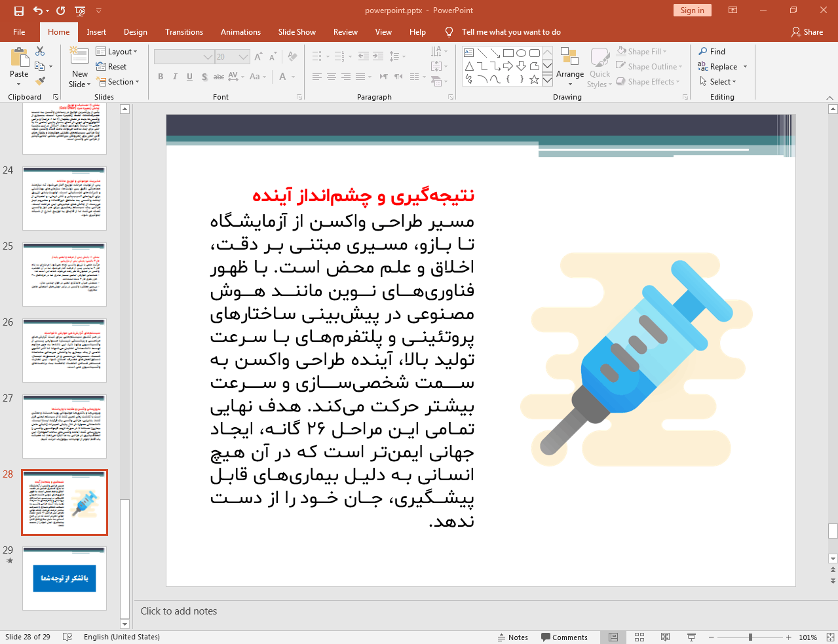Toggle underline formatting
The width and height of the screenshot is (838, 644).
189,77
